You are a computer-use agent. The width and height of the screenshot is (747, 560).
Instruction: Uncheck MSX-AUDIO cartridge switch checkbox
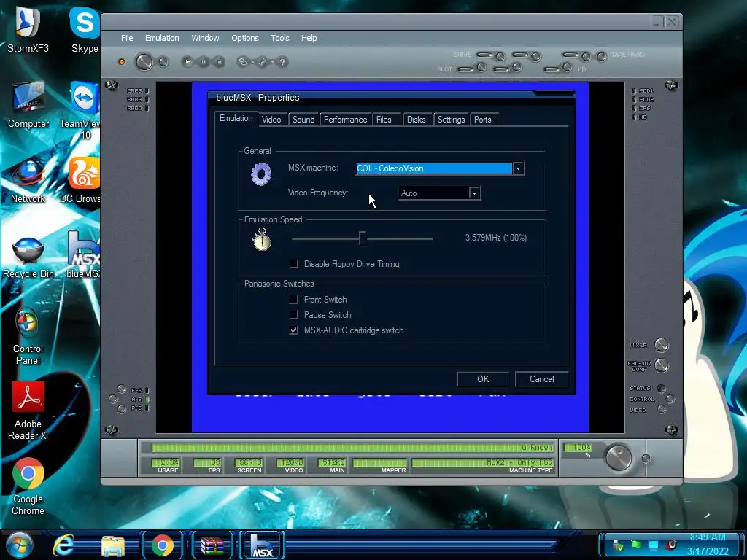[x=293, y=330]
